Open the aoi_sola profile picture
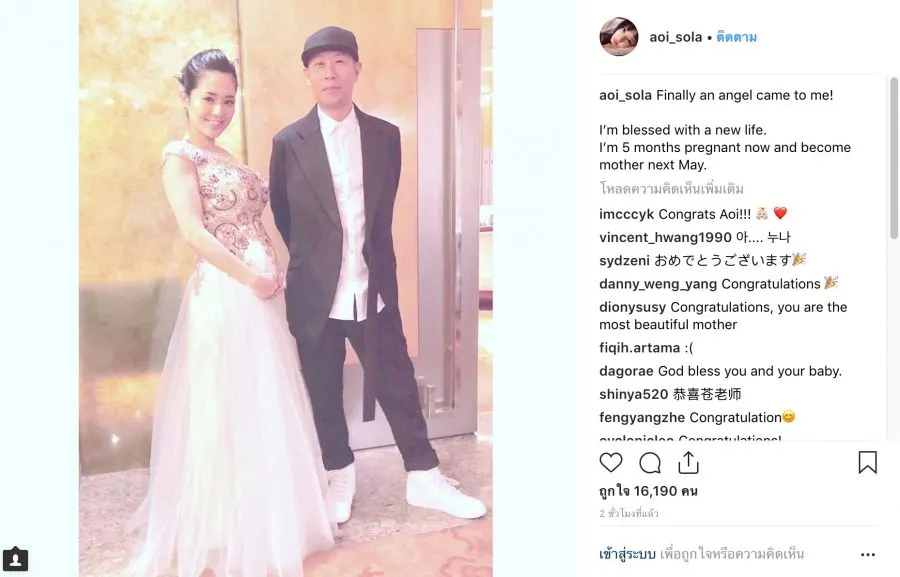The height and width of the screenshot is (577, 900). (619, 37)
